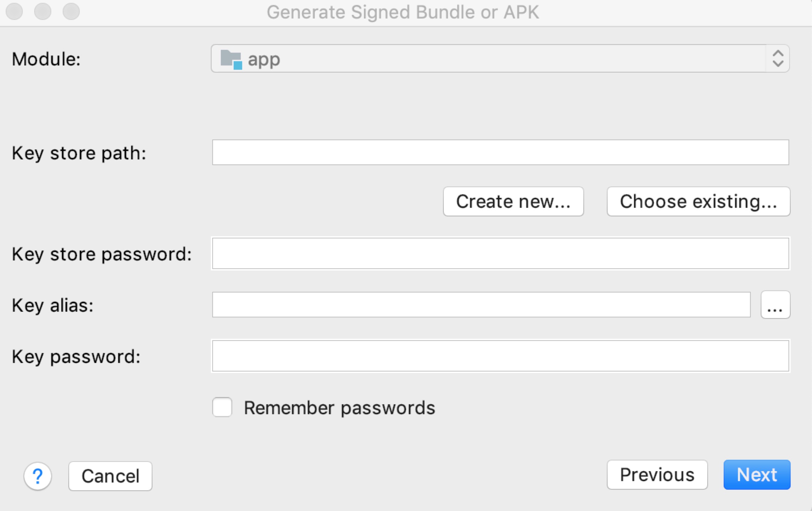Click the app module folder icon
812x511 pixels.
(x=231, y=59)
